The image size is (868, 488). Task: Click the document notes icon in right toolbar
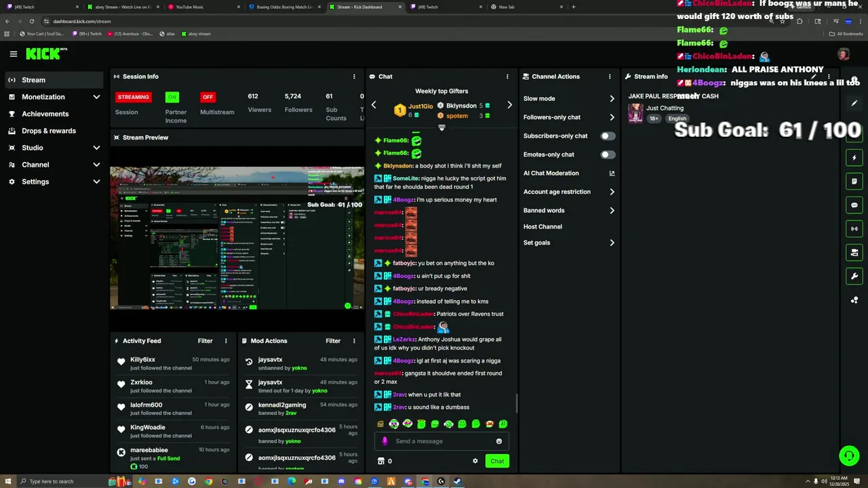click(x=854, y=182)
